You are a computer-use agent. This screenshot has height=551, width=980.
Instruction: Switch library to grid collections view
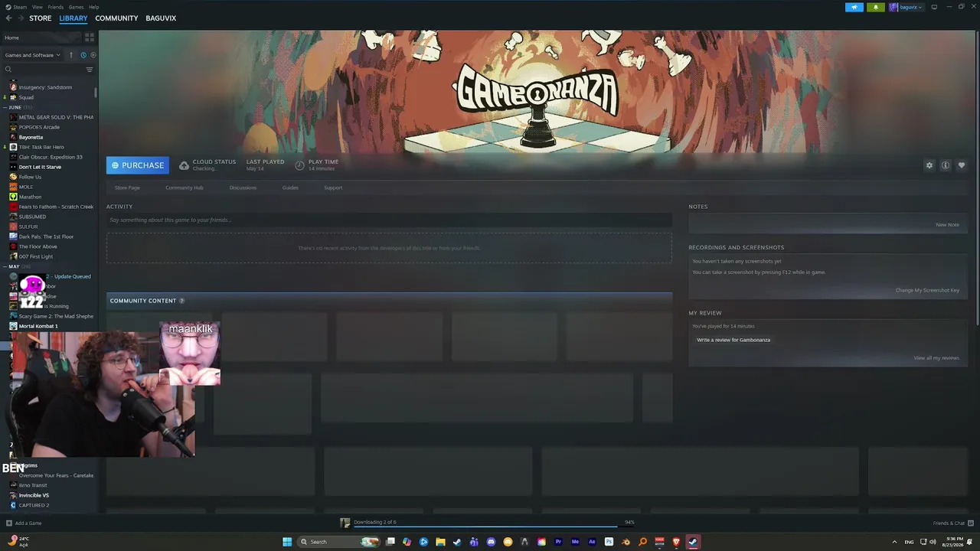tap(90, 37)
